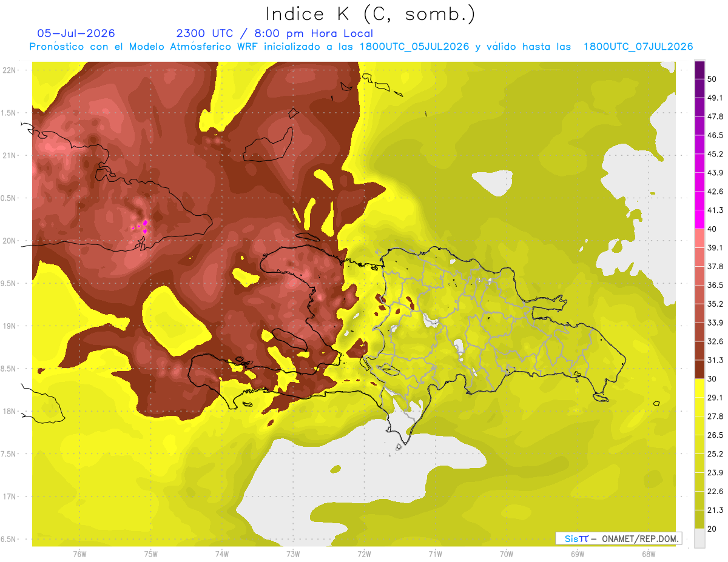Viewport: 728px width, 562px height.
Task: Click the longitude label "70W"
Action: click(507, 554)
